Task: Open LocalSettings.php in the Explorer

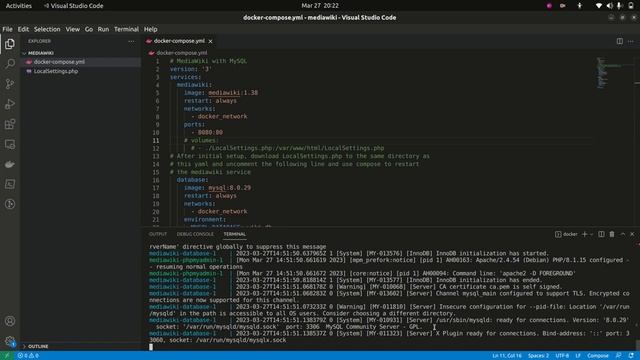Action: click(81, 71)
